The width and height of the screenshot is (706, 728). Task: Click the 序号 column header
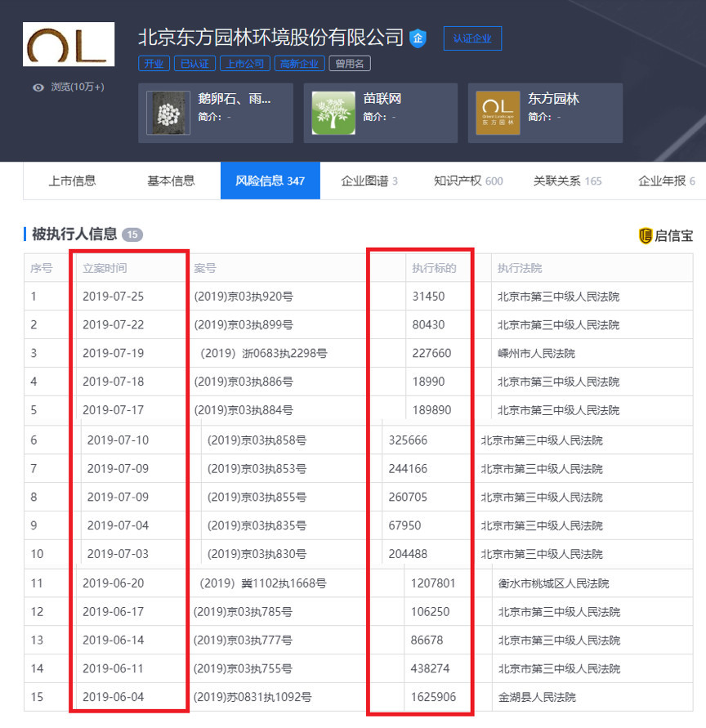42,268
